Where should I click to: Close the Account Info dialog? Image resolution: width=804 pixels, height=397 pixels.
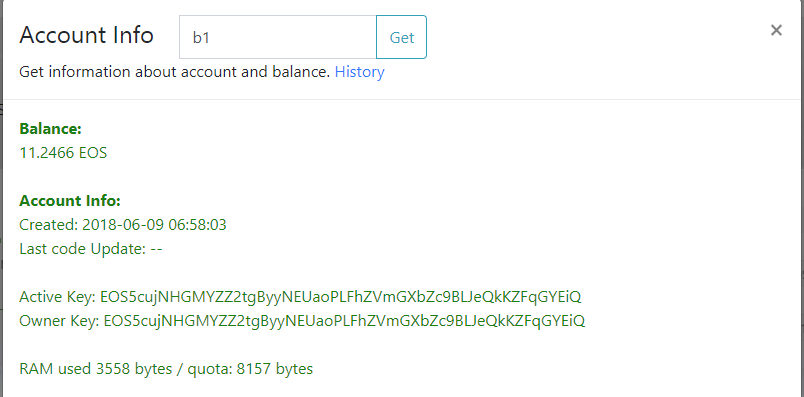click(776, 30)
